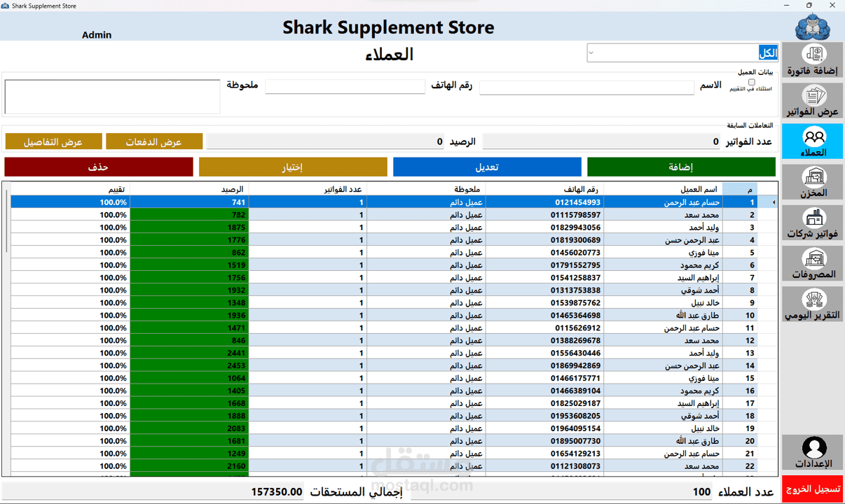Focus the رقم الهاتف phone input field
Viewport: 845px width, 504px height.
[345, 86]
